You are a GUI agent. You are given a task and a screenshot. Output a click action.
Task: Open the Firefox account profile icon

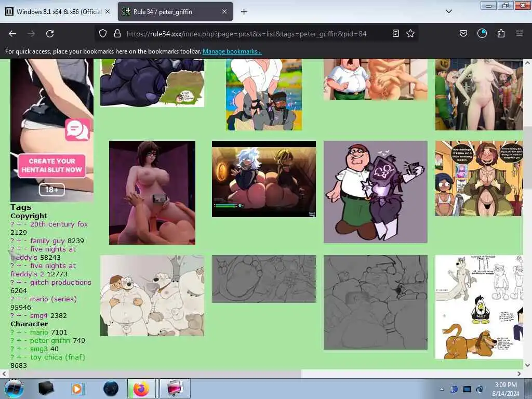[x=482, y=33]
